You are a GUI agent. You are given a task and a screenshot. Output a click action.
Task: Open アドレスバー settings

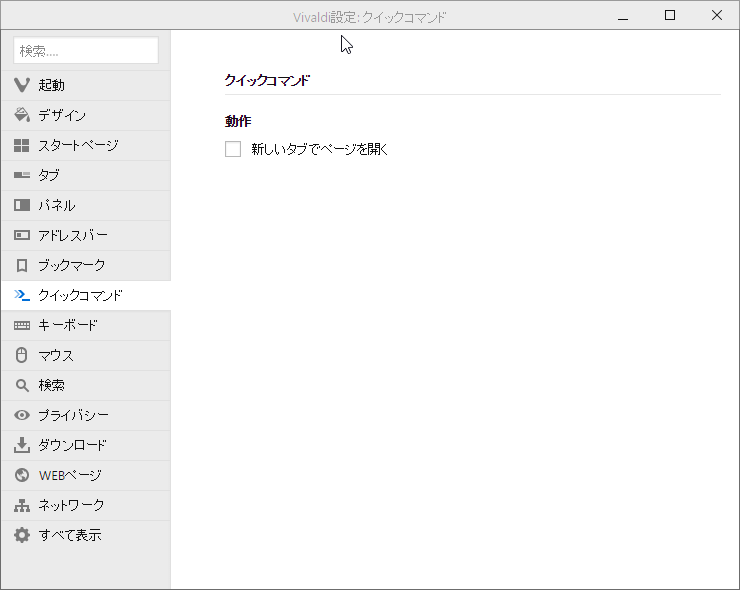point(86,235)
